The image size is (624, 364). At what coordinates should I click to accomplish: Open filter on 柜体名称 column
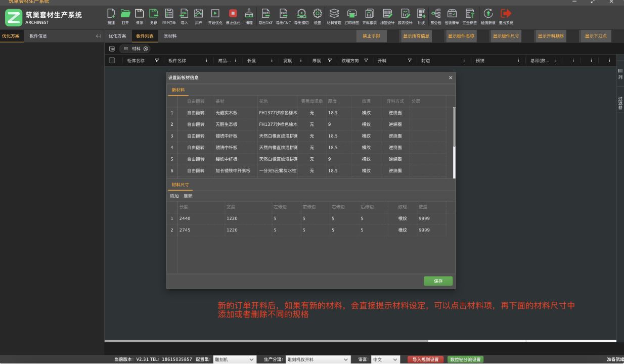click(156, 61)
